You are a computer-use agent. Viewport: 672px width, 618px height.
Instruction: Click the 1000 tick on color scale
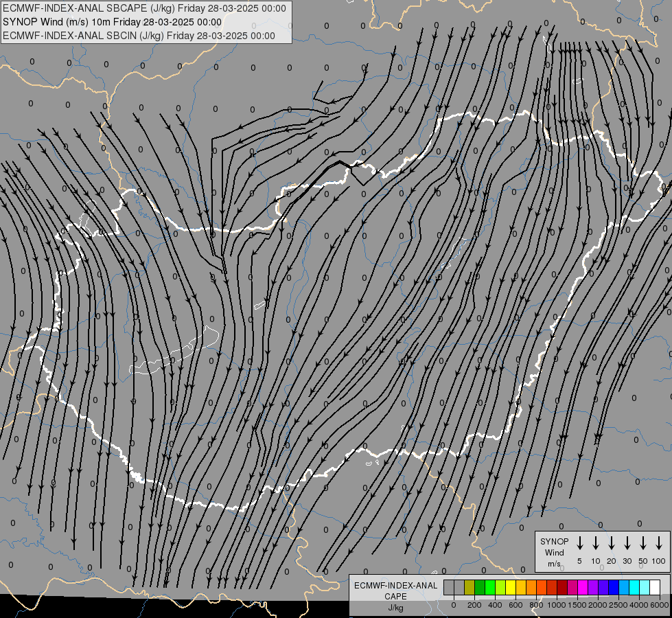coord(557,605)
